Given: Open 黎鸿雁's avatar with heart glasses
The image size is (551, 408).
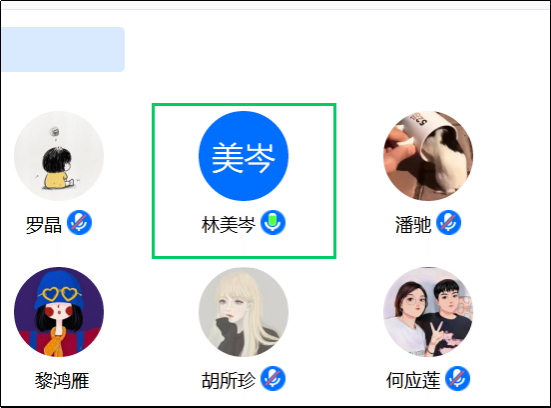Looking at the screenshot, I should tap(59, 312).
